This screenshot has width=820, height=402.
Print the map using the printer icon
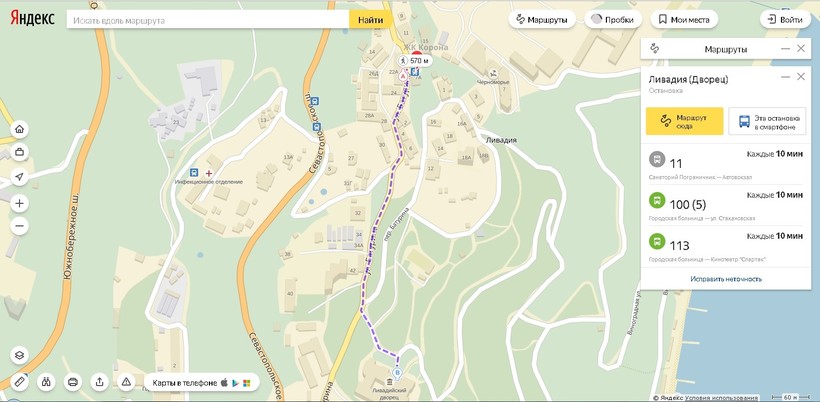[73, 381]
